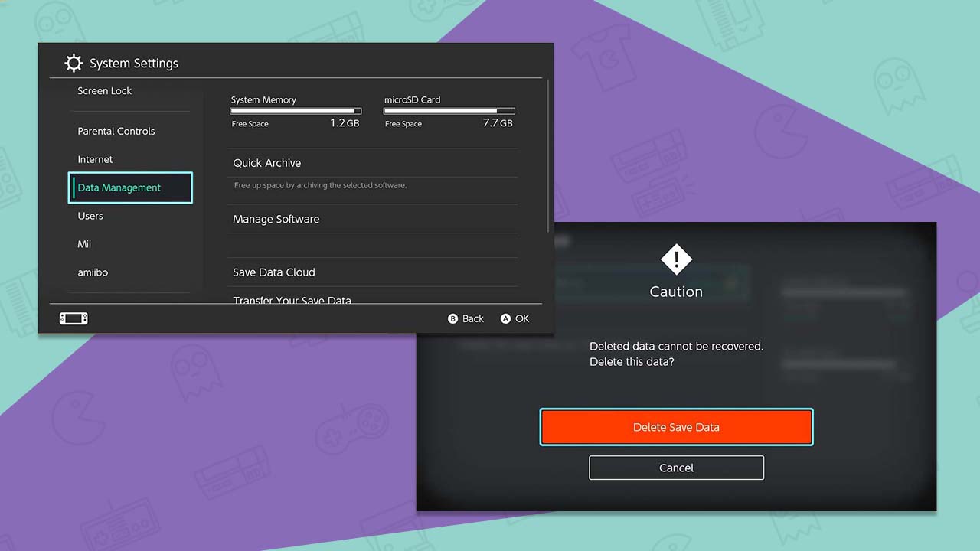Open the Users settings section
Screen dimensions: 980x551
pyautogui.click(x=90, y=217)
